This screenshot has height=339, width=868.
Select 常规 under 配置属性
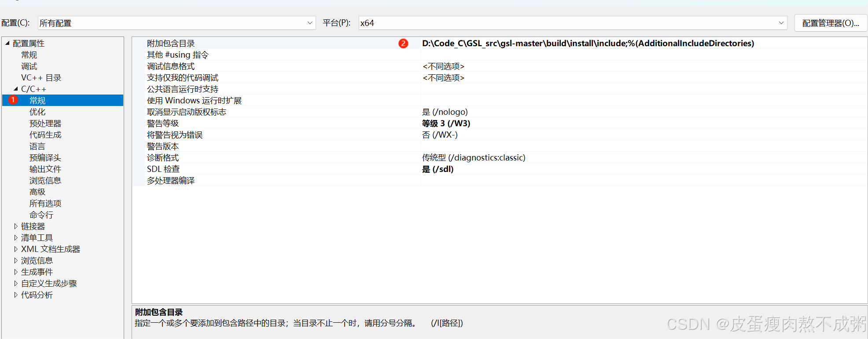tap(29, 55)
